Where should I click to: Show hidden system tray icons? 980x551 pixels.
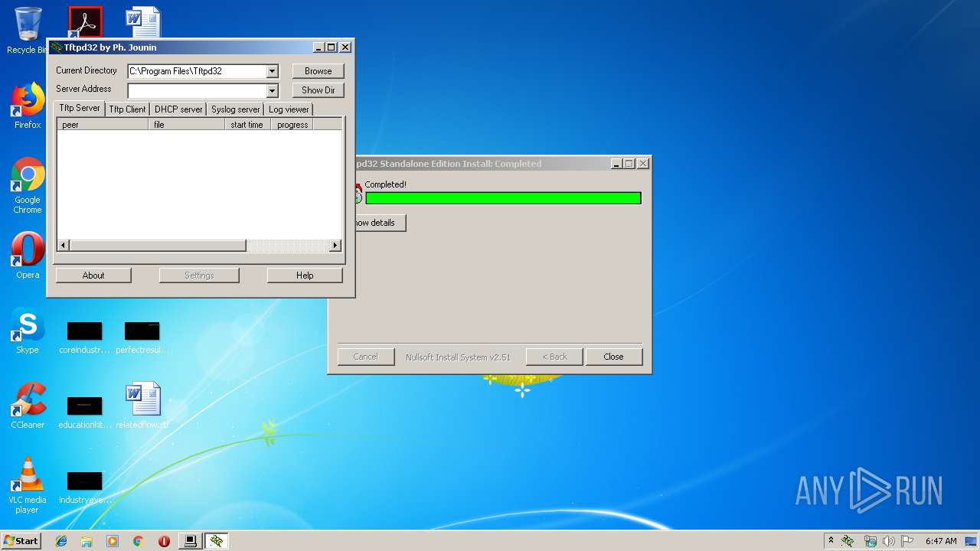pyautogui.click(x=831, y=541)
